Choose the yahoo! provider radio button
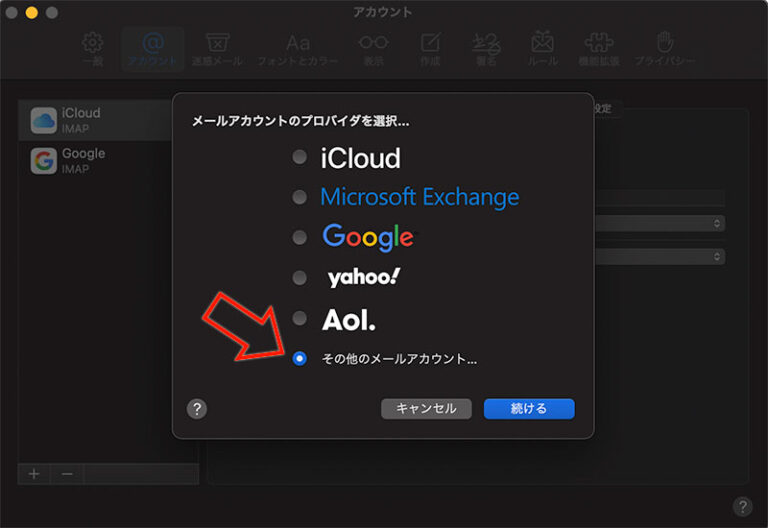 (x=299, y=278)
